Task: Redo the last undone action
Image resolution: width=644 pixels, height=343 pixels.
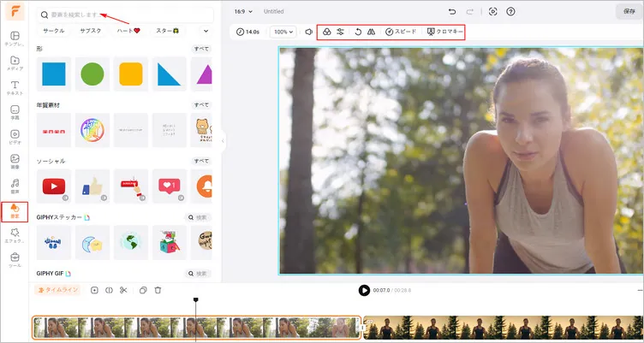Action: coord(470,11)
